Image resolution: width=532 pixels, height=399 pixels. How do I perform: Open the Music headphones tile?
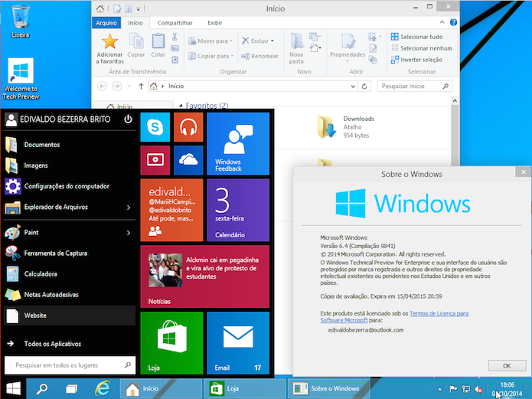pos(188,127)
